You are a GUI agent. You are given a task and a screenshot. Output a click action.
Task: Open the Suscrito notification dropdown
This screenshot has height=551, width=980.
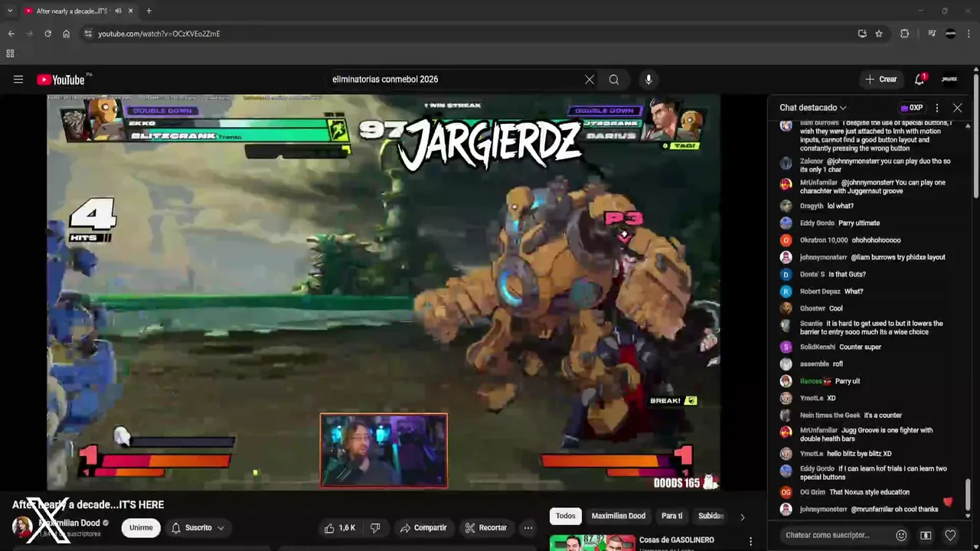click(x=198, y=528)
